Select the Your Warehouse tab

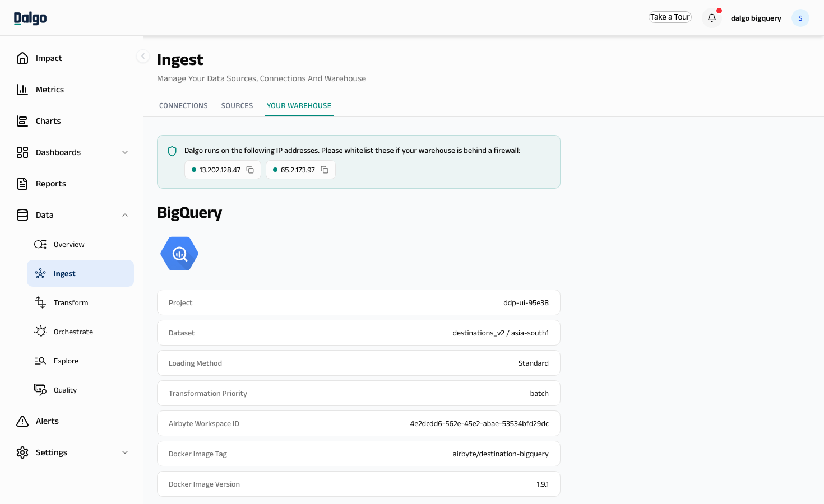pyautogui.click(x=299, y=106)
